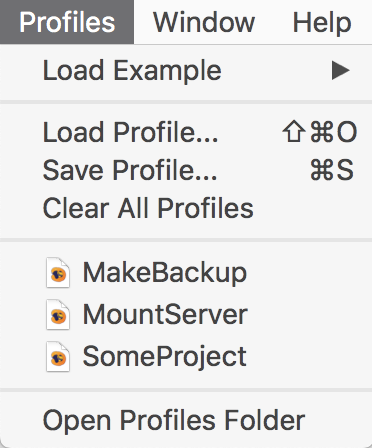Click the MakeBackup profile file icon

[58, 273]
